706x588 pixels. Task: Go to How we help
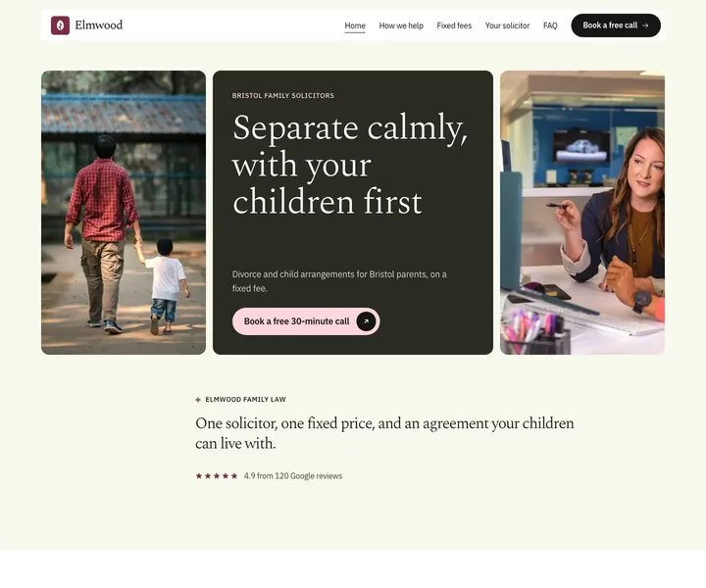(401, 25)
